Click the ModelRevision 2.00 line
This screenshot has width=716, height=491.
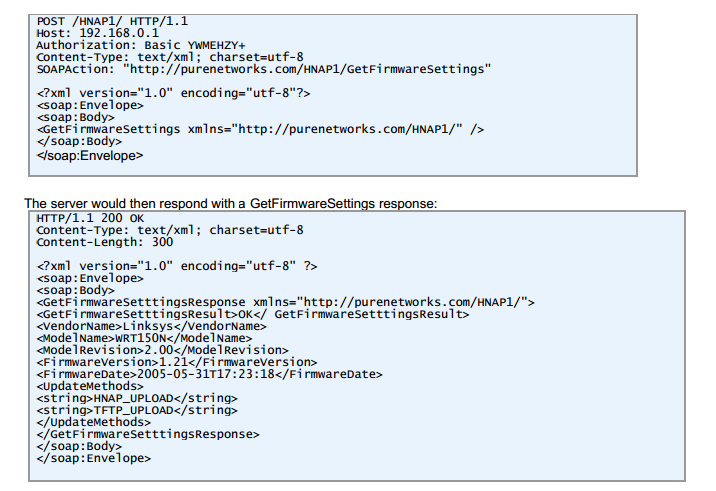(x=163, y=350)
